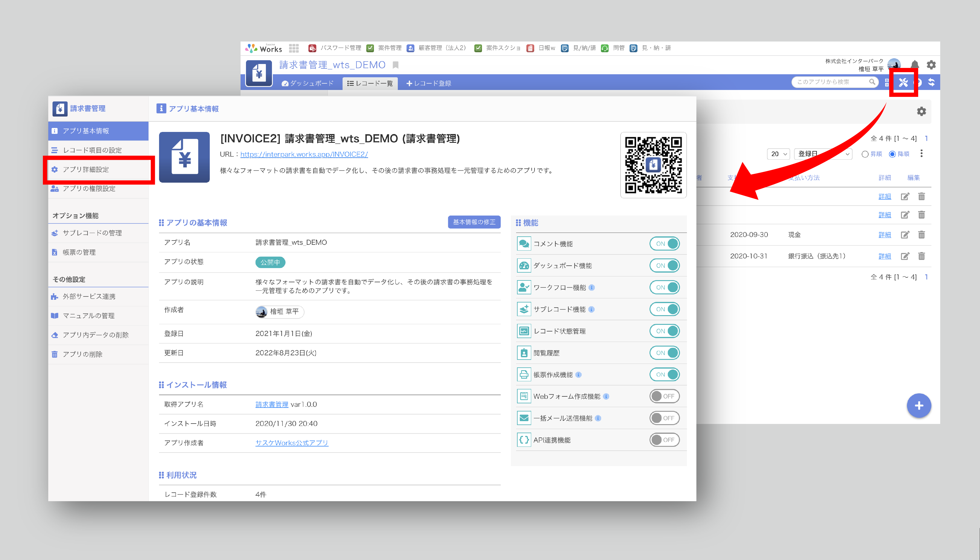Click search magnifier icon in app search box
This screenshot has width=980, height=560.
coord(872,82)
